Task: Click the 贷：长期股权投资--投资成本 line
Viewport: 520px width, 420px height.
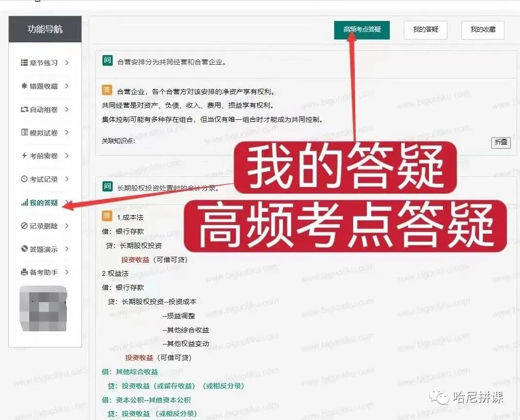Action: (x=152, y=302)
